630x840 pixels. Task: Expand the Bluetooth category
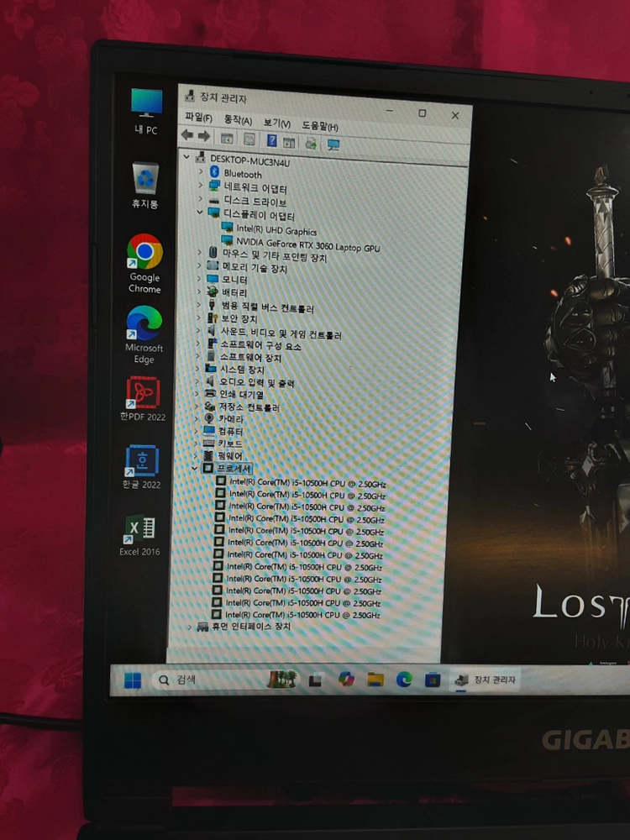pyautogui.click(x=201, y=171)
